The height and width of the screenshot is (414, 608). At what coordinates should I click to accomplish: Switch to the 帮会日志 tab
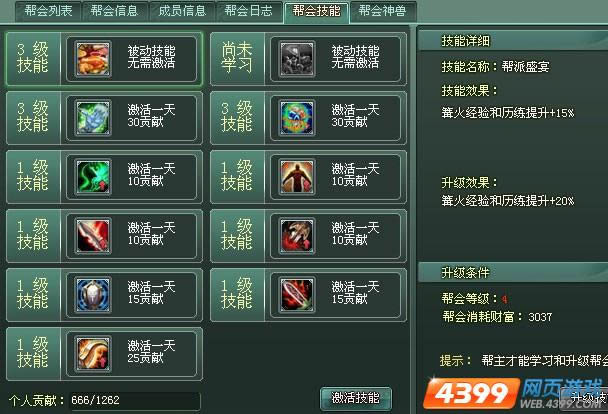(249, 11)
